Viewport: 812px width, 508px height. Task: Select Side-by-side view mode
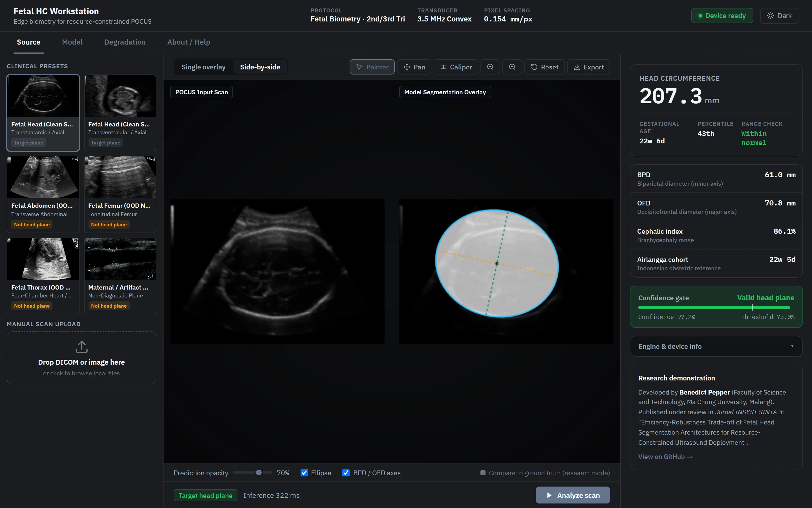[x=260, y=67]
